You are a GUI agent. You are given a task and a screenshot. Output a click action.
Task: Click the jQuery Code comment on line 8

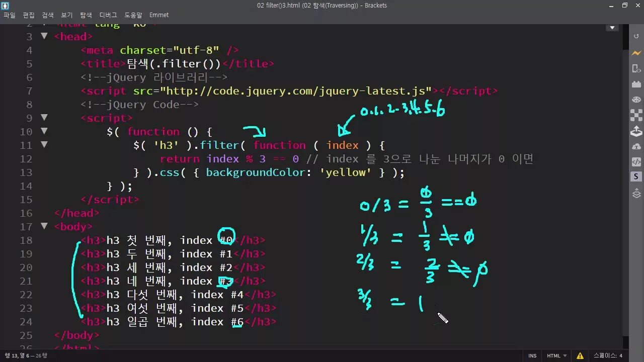139,105
